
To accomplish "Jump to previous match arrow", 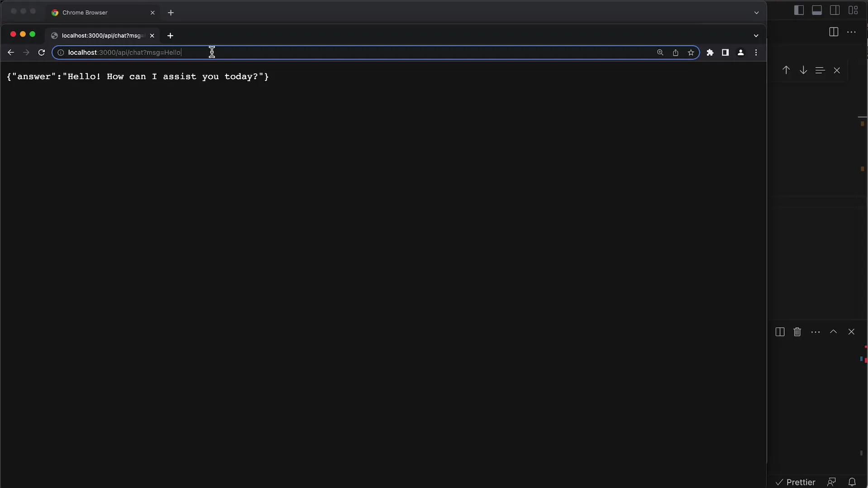I will tap(786, 70).
